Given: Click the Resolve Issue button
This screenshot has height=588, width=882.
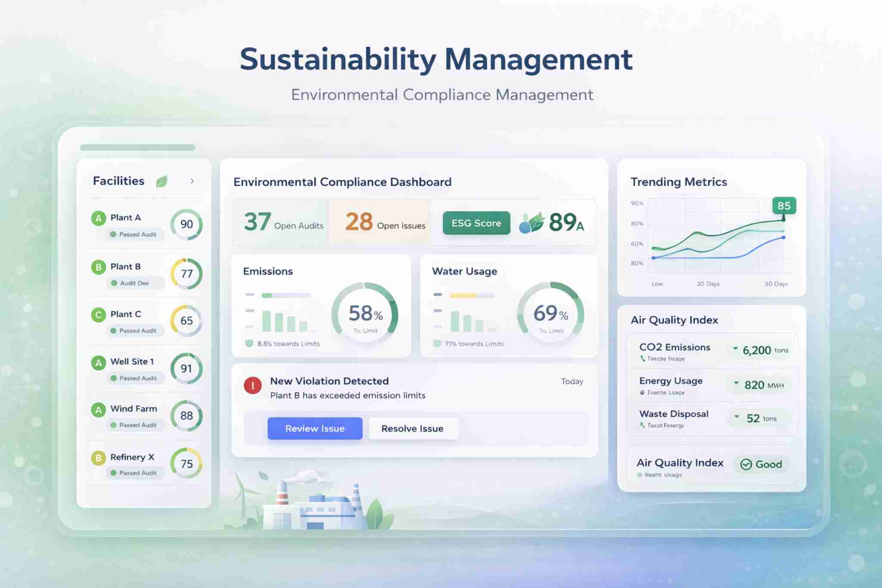Looking at the screenshot, I should 412,428.
